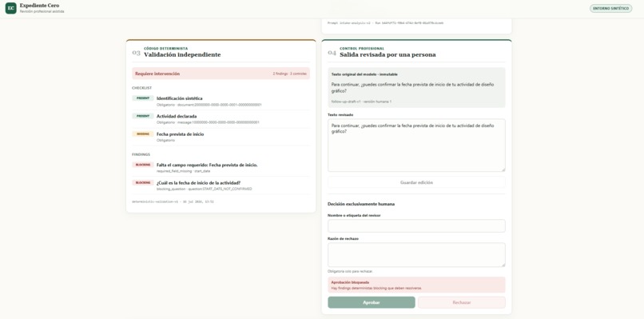Click the MISSING badge beside Fecha prevista de inicio
The image size is (644, 319).
tap(143, 134)
